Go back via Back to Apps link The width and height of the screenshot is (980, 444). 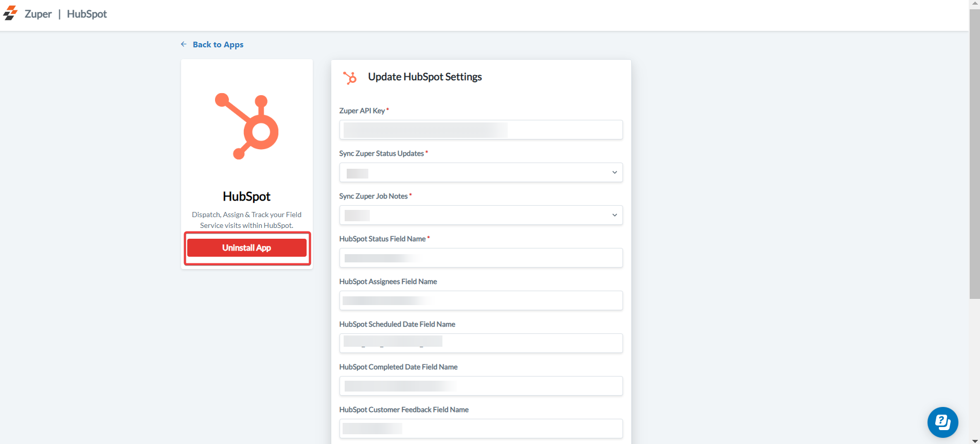(x=218, y=45)
